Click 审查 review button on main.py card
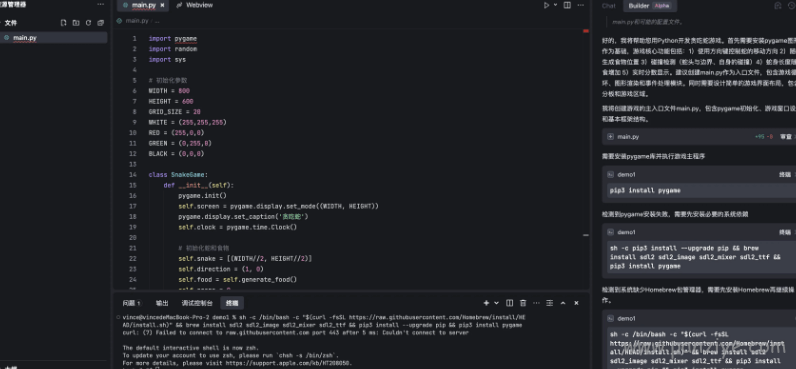 (786, 137)
